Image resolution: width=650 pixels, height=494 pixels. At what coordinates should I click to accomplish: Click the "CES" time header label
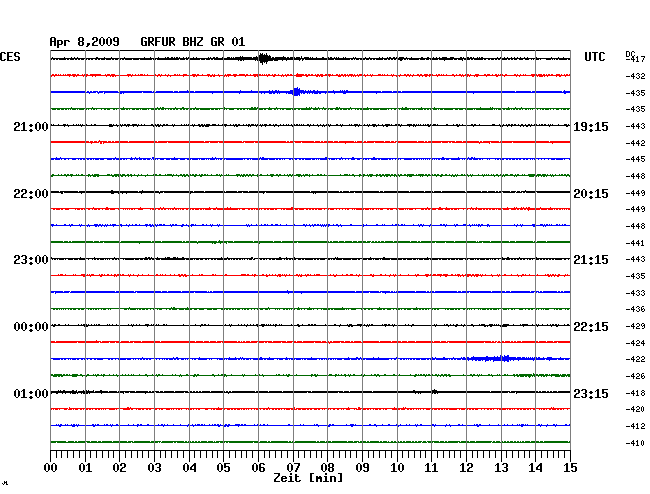pyautogui.click(x=10, y=57)
